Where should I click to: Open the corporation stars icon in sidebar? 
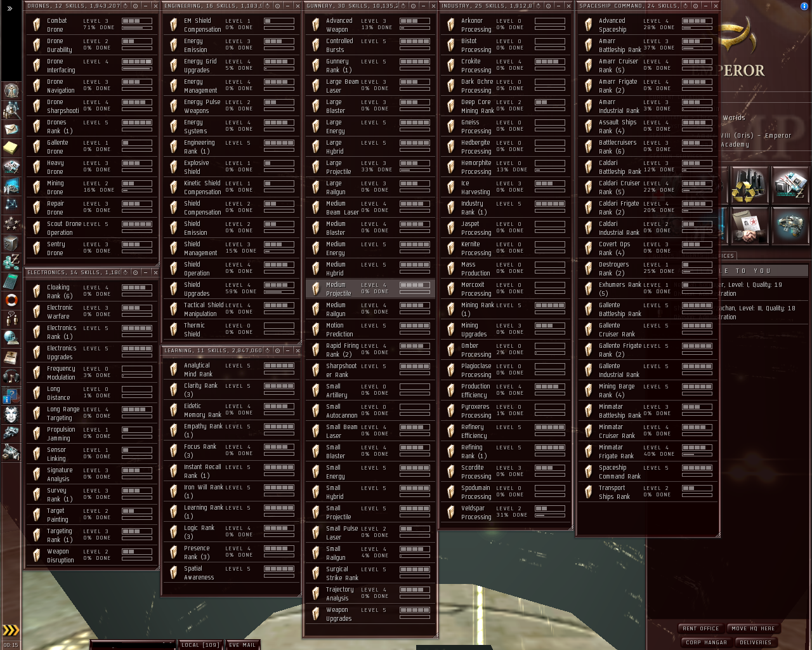11,223
